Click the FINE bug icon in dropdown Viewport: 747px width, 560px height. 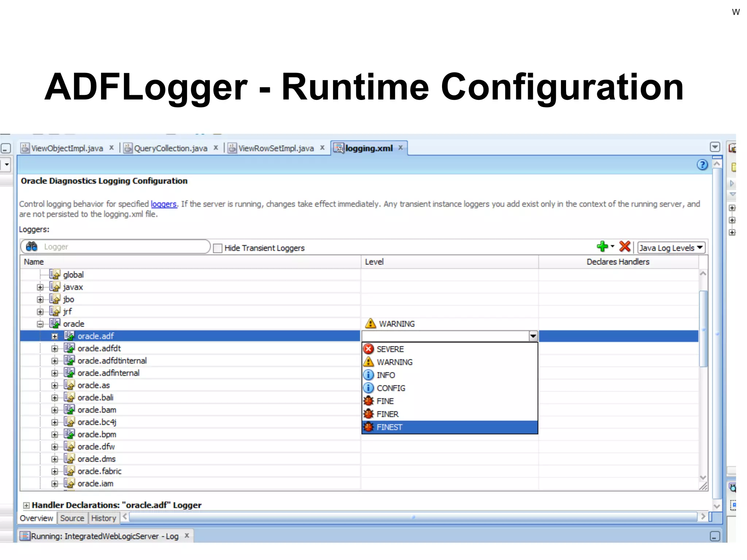point(368,401)
